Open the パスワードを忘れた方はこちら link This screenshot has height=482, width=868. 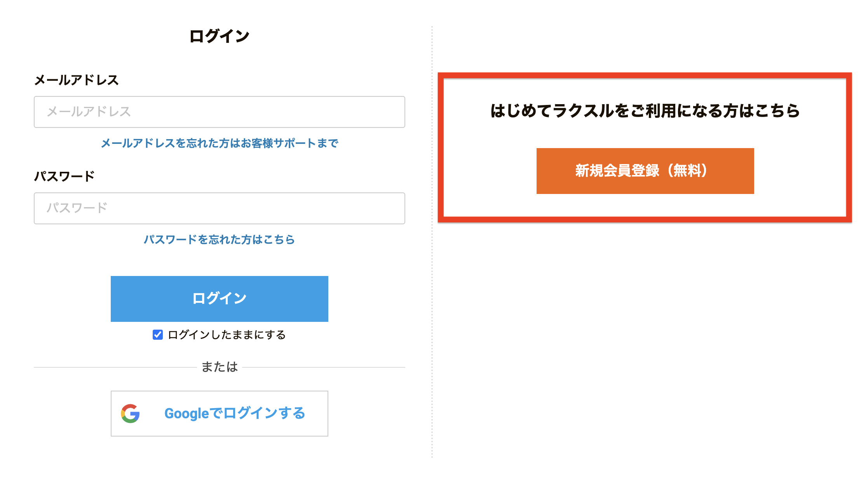tap(220, 239)
